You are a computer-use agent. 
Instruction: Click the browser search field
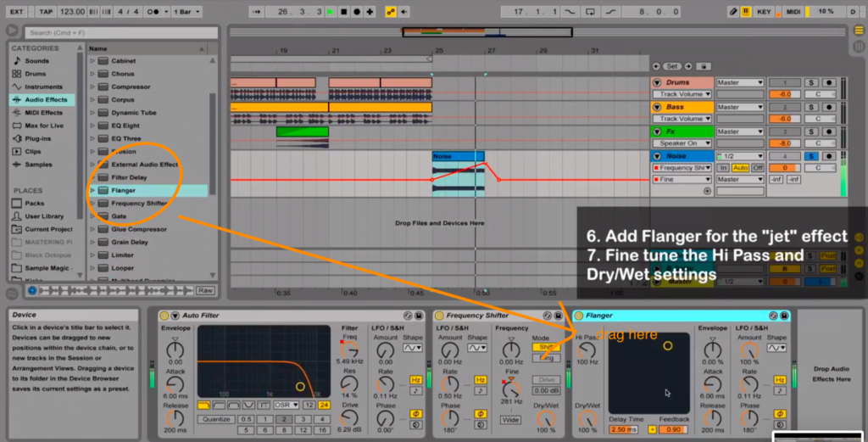(x=121, y=33)
